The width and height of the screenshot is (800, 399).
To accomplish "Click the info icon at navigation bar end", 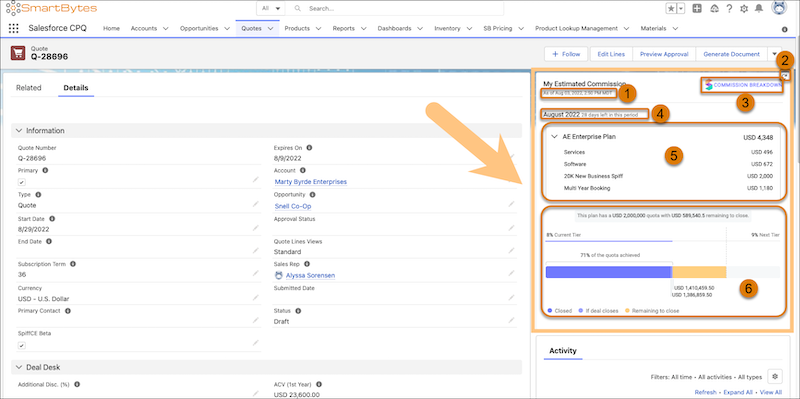I will (x=785, y=30).
